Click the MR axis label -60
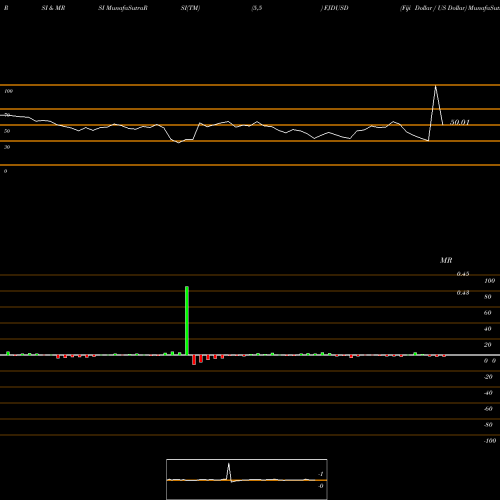The width and height of the screenshot is (500, 500). [488, 409]
